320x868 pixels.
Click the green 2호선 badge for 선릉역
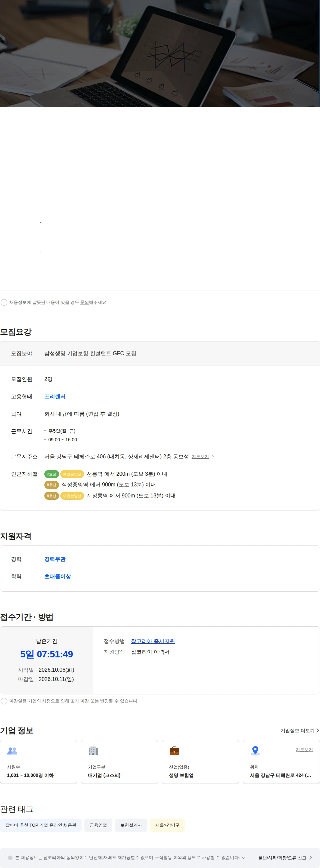[51, 474]
